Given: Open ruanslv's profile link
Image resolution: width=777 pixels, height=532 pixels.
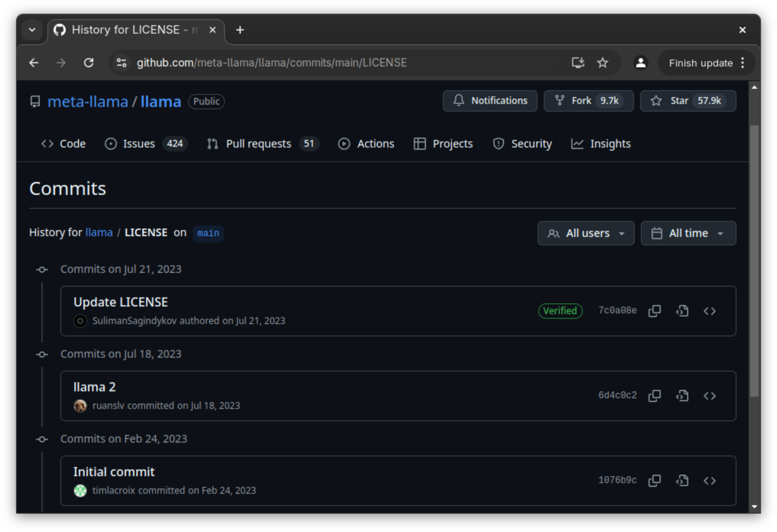Looking at the screenshot, I should click(108, 405).
